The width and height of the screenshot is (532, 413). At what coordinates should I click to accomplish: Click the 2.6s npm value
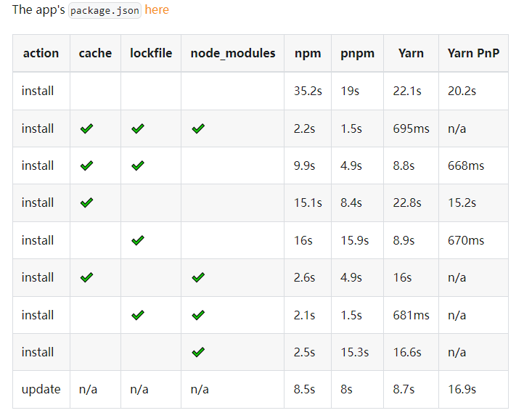[x=304, y=277]
